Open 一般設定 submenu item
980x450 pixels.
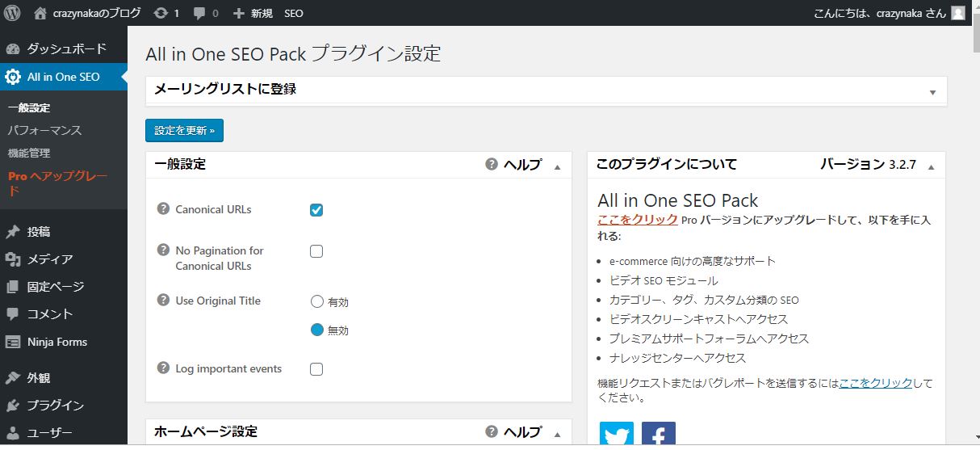29,107
